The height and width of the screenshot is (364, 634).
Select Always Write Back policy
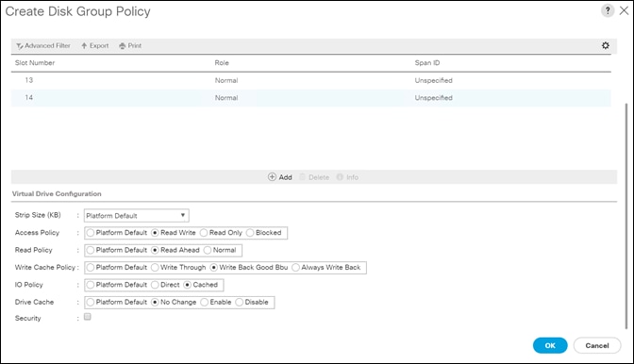(x=296, y=268)
